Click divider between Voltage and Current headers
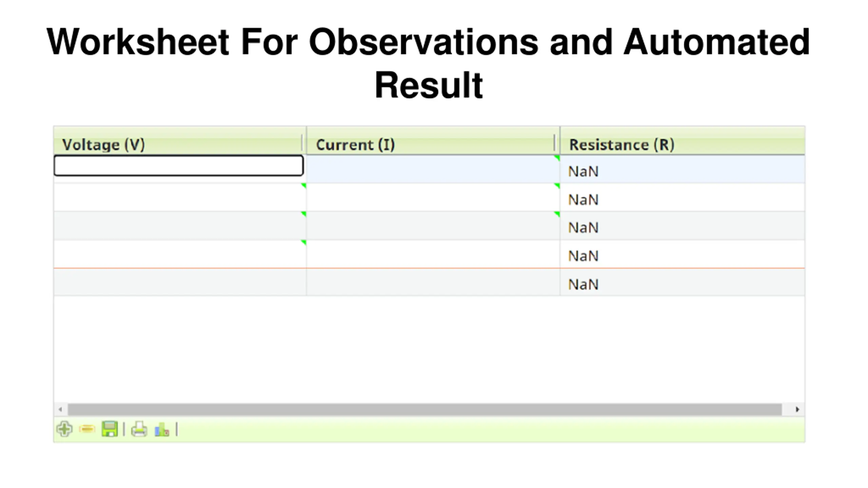868x488 pixels. [x=302, y=143]
